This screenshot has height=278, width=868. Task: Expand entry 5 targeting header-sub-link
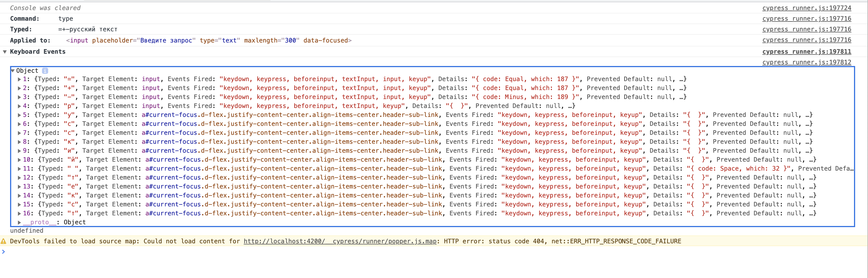(20, 115)
